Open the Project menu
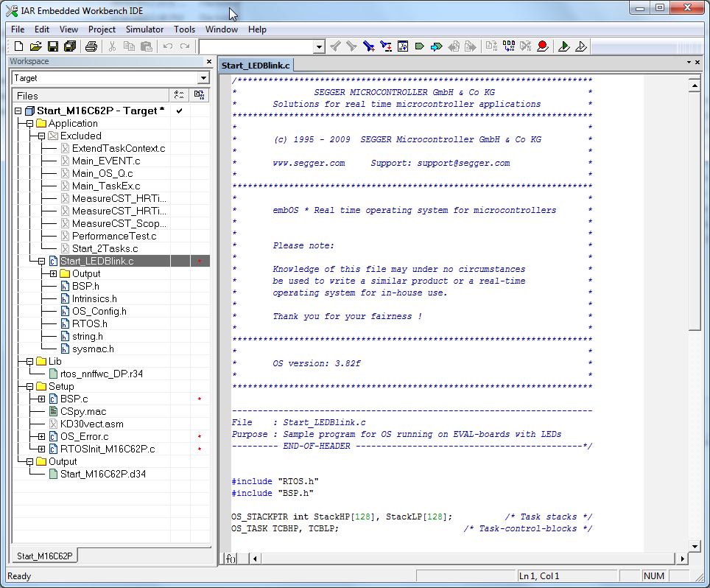Viewport: 710px width, 588px height. click(x=102, y=29)
